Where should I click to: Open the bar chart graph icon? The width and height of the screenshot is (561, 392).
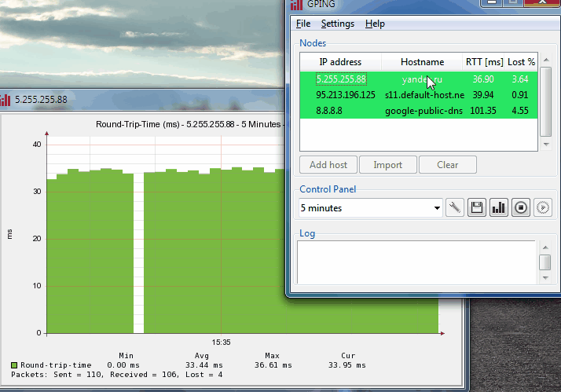click(x=498, y=208)
